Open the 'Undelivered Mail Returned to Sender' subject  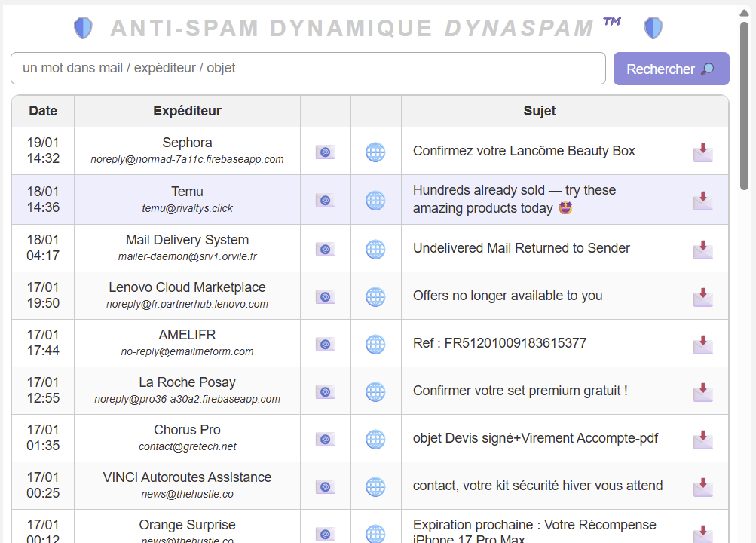pos(521,248)
